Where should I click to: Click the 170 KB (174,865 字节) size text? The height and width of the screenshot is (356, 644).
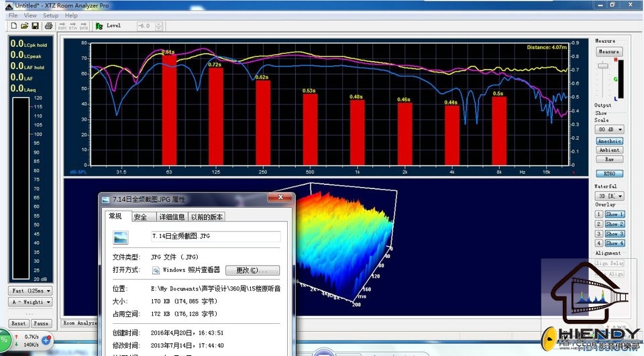(184, 302)
